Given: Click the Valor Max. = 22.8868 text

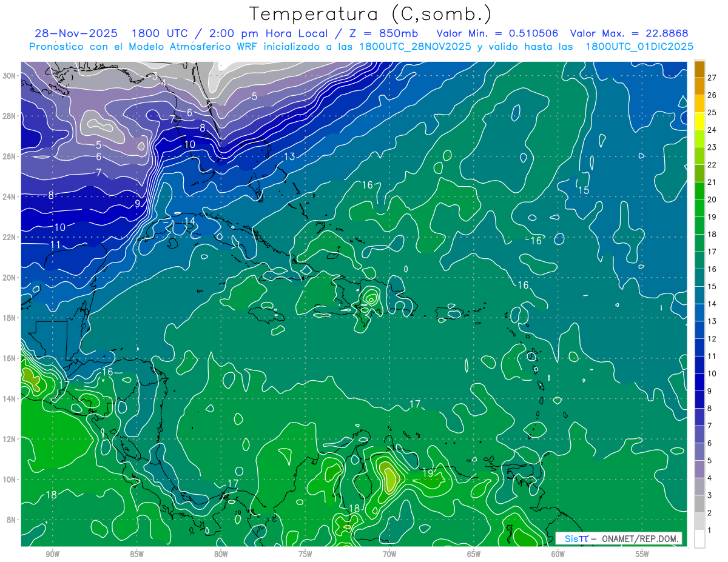Looking at the screenshot, I should pos(630,33).
